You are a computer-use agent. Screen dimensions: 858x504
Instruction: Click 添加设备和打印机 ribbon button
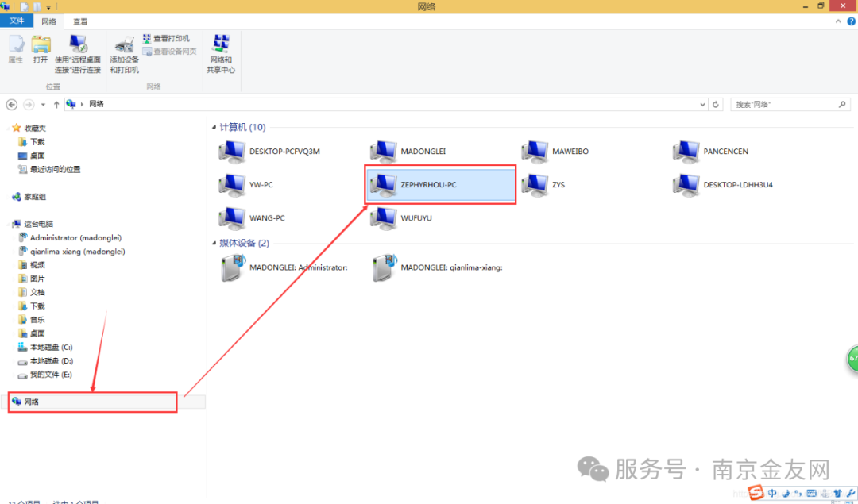pyautogui.click(x=124, y=55)
